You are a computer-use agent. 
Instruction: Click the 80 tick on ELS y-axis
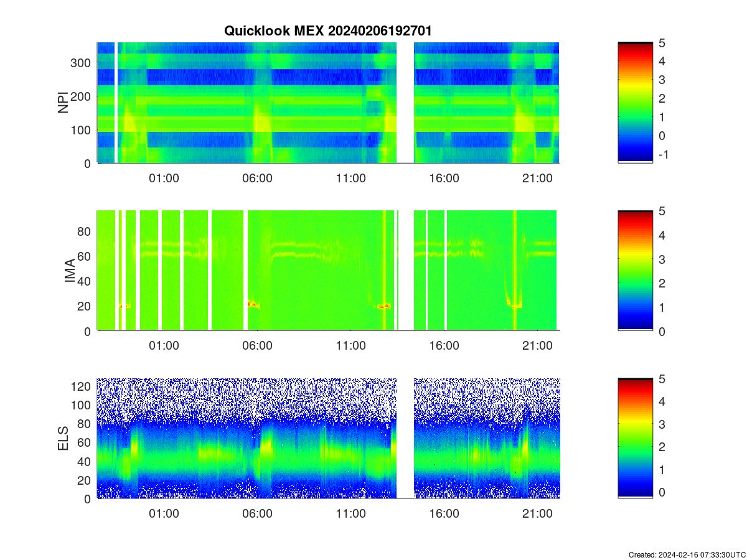[85, 424]
